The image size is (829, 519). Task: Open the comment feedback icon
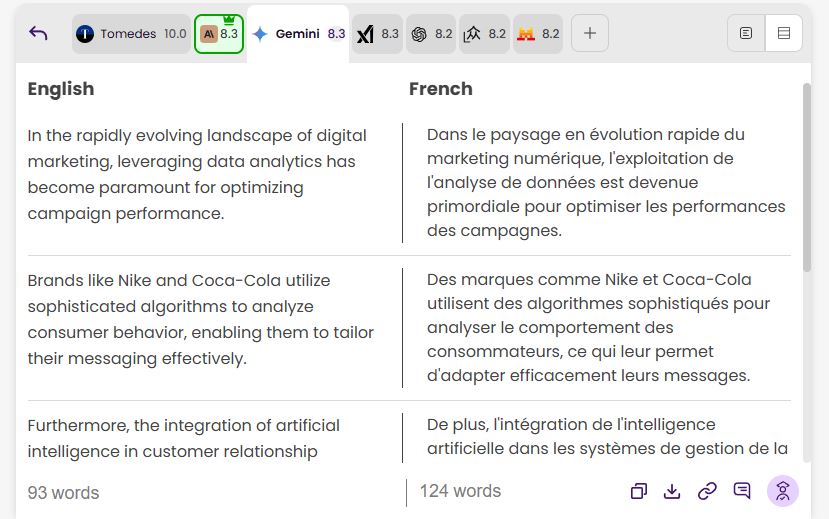click(x=742, y=490)
